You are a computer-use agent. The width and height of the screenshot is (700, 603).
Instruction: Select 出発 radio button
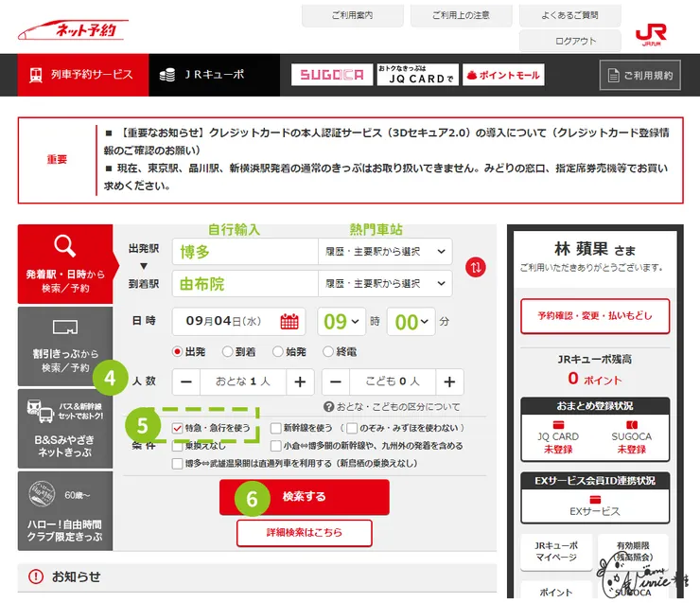point(178,351)
